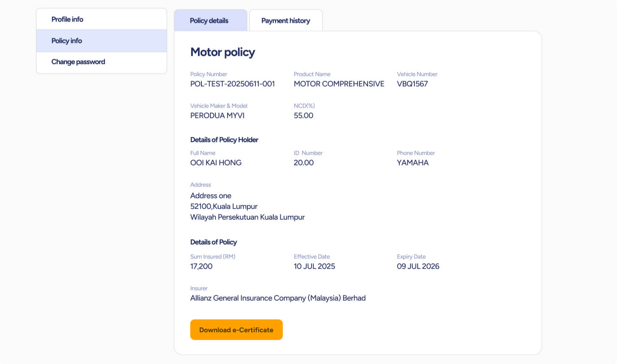Switch to the Payment history tab
Image resolution: width=617 pixels, height=364 pixels.
[x=285, y=21]
